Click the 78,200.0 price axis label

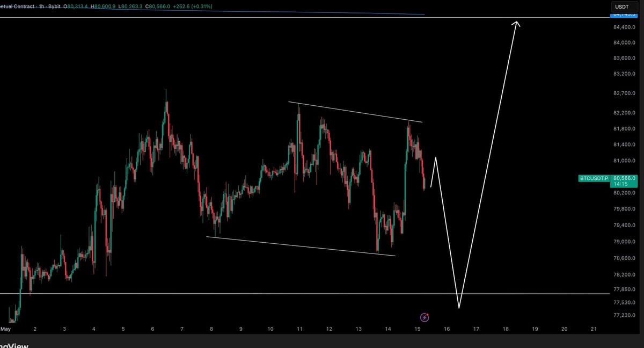[x=624, y=275]
